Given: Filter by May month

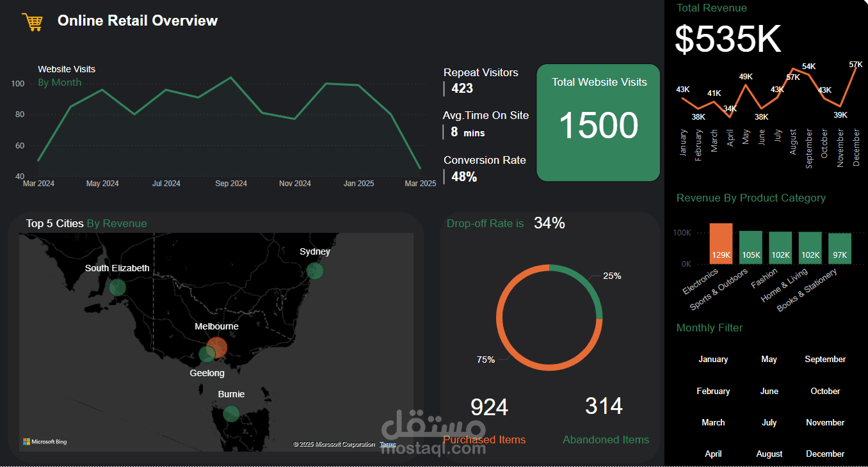Looking at the screenshot, I should [769, 360].
